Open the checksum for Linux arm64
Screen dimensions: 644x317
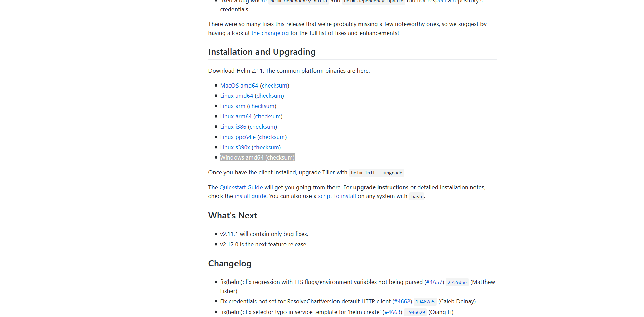tap(268, 116)
